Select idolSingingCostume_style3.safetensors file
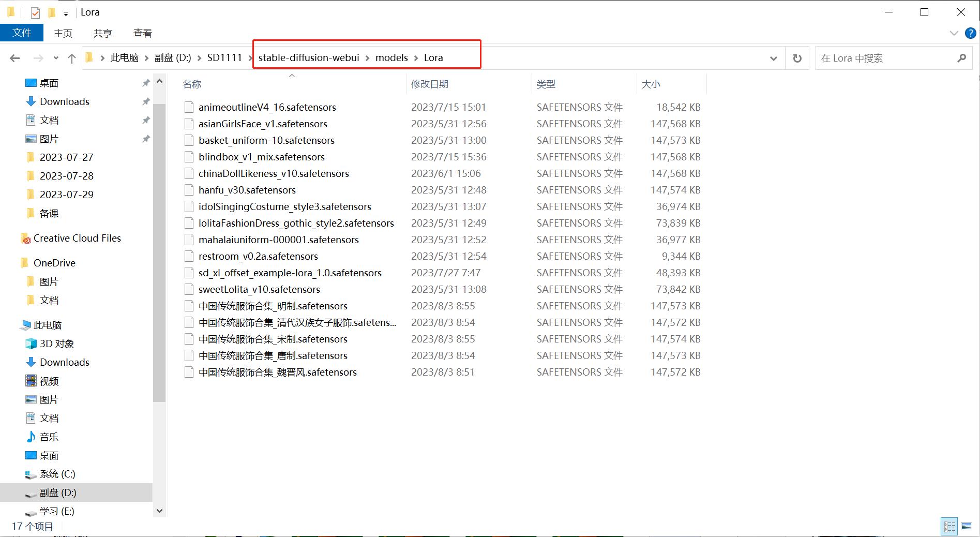This screenshot has height=537, width=980. [285, 206]
